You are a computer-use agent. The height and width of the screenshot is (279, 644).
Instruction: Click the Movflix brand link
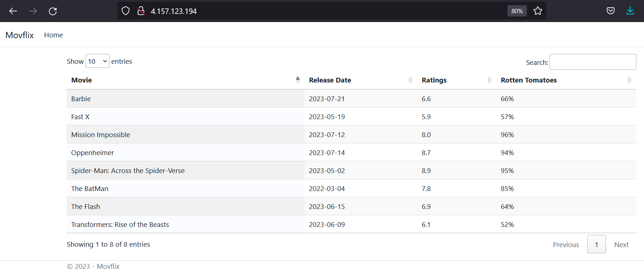coord(20,35)
